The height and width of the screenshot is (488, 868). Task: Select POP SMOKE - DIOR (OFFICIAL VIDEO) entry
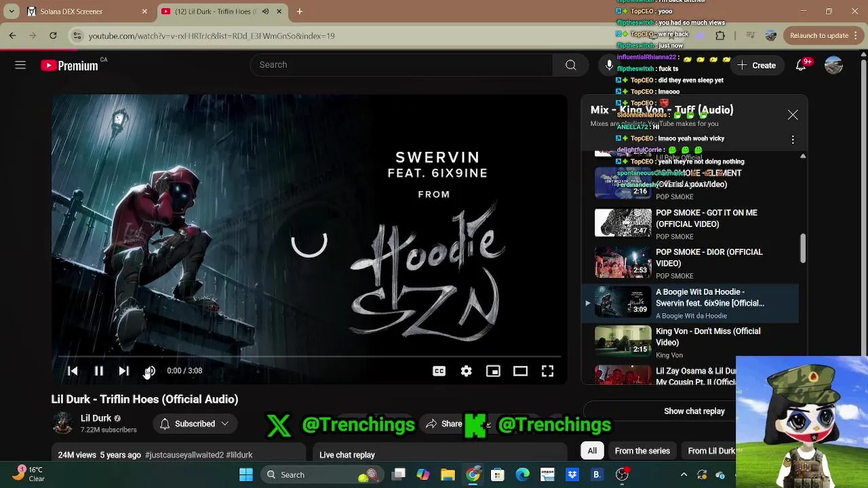[x=692, y=264]
